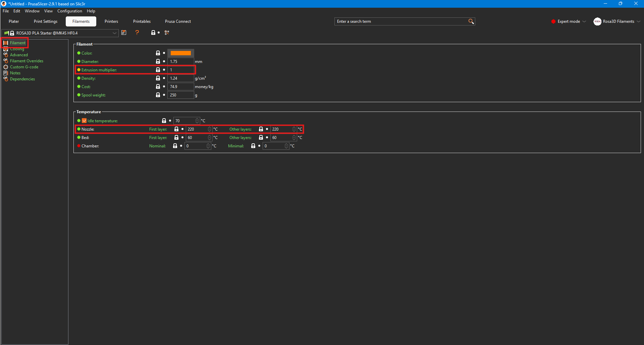Click reset dot next to Density
Viewport: 644px width, 345px height.
click(164, 78)
